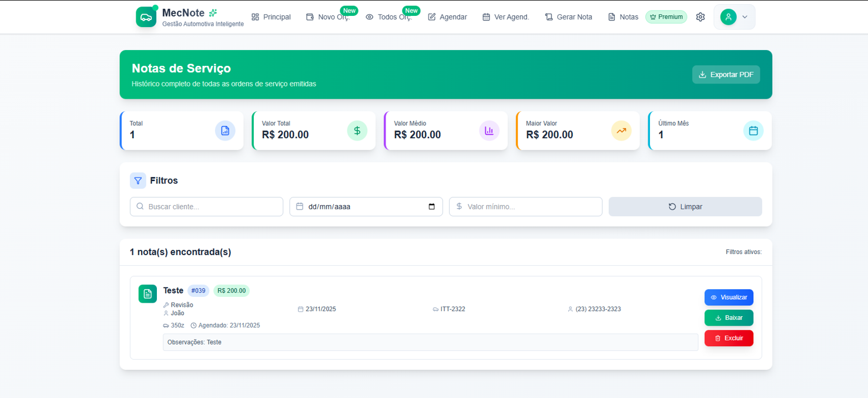Click the calendar icon on Último Mês card
The width and height of the screenshot is (868, 398).
pyautogui.click(x=753, y=131)
